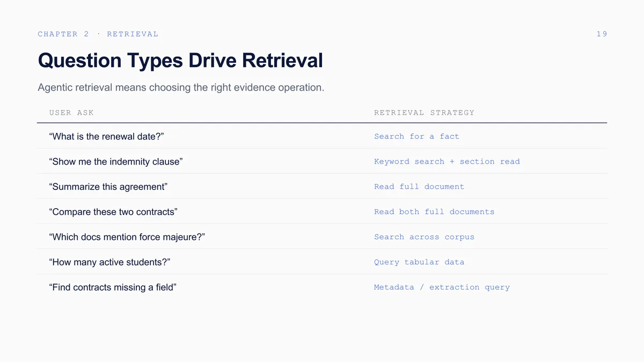Click the "Search across corpus" strategy

coord(424,237)
